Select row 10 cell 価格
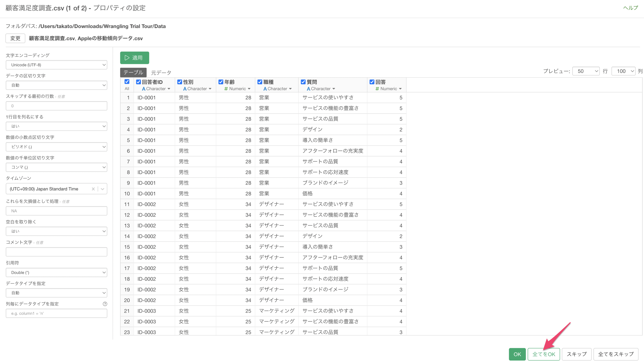The height and width of the screenshot is (364, 644). pyautogui.click(x=333, y=193)
